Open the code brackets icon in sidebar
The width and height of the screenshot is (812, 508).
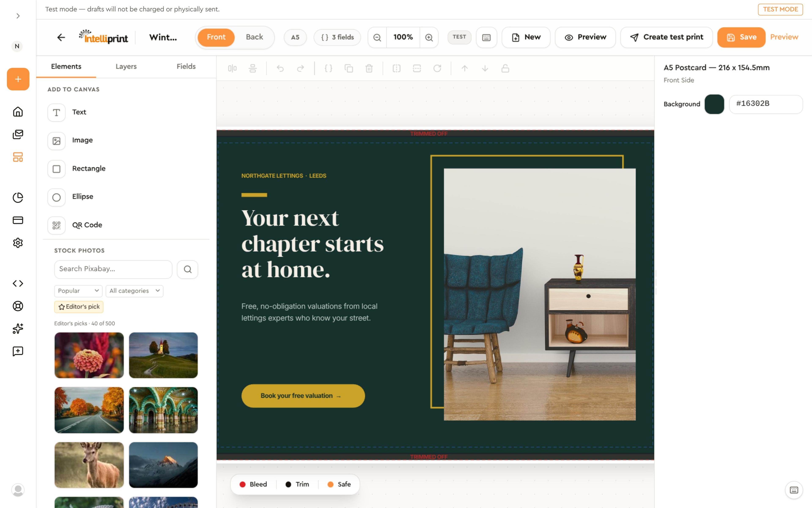coord(18,283)
